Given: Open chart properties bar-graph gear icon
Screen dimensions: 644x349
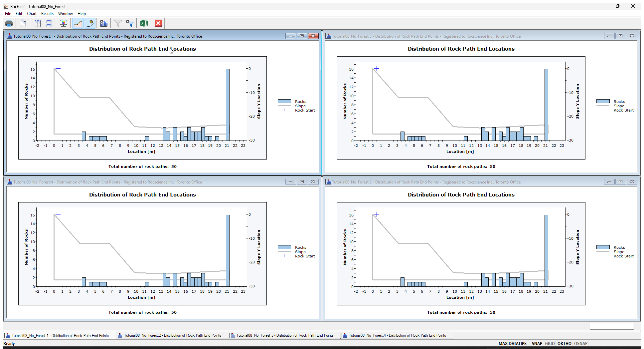Looking at the screenshot, I should tap(104, 23).
